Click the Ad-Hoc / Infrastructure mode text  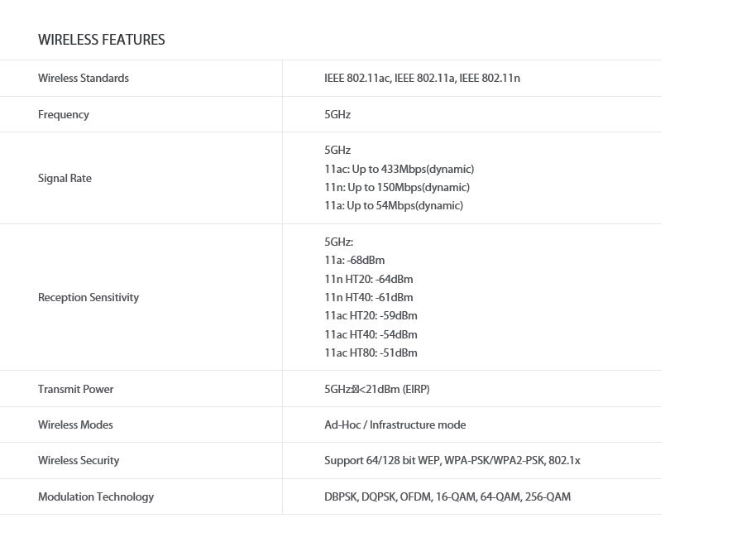[395, 425]
